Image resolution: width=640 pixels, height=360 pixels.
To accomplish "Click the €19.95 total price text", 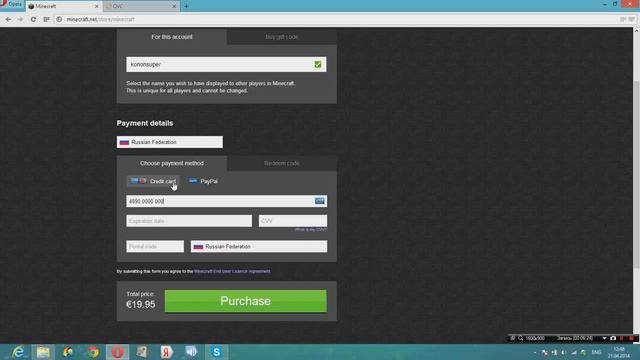I will tap(140, 304).
